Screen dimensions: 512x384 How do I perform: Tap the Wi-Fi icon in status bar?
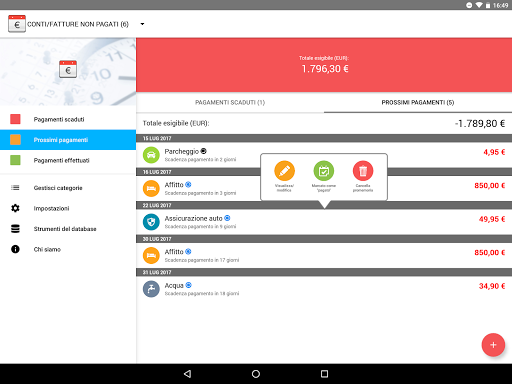(x=479, y=5)
